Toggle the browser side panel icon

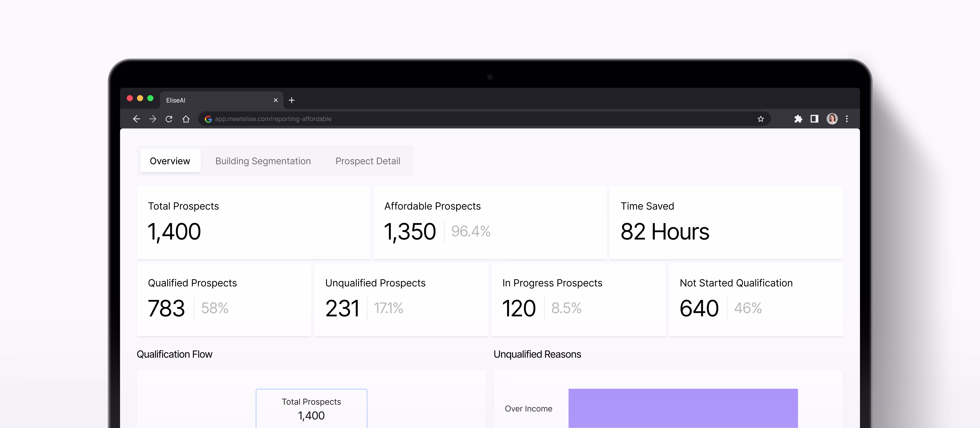click(814, 119)
